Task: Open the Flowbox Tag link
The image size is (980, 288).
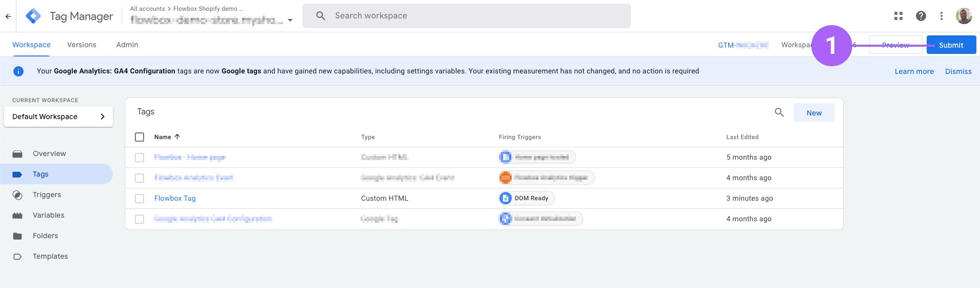Action: pyautogui.click(x=175, y=198)
